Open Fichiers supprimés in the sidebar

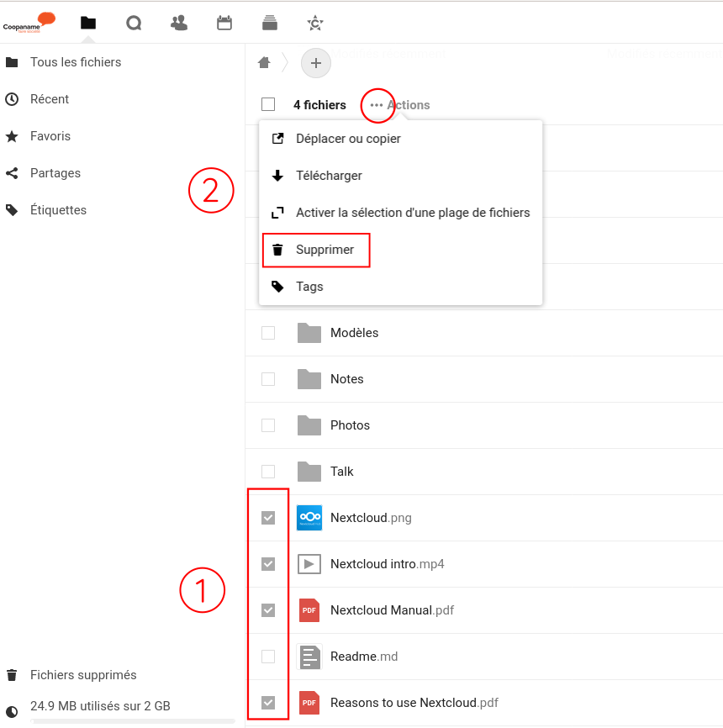[x=82, y=675]
